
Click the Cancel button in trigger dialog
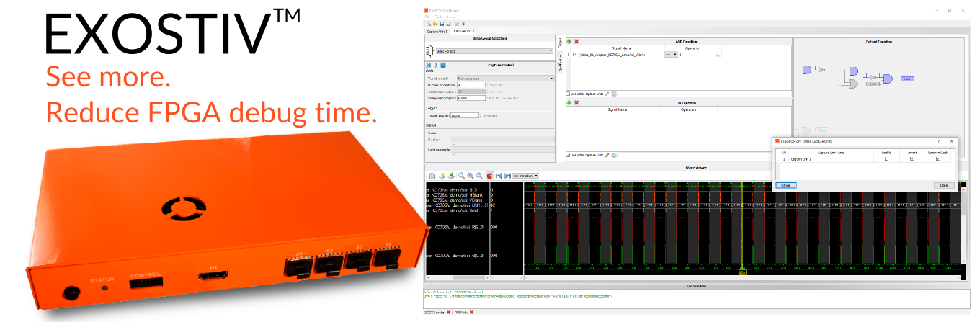(x=785, y=185)
